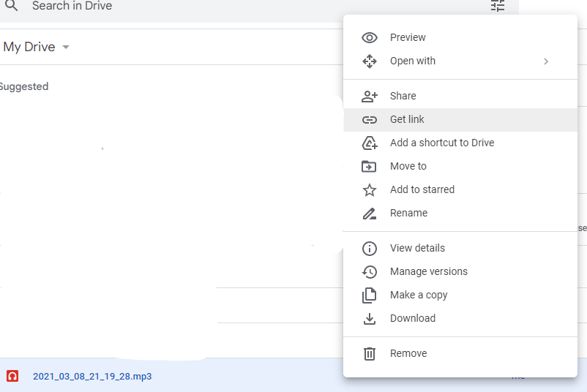Viewport: 587px width, 392px height.
Task: Choose Move to option
Action: (x=460, y=167)
